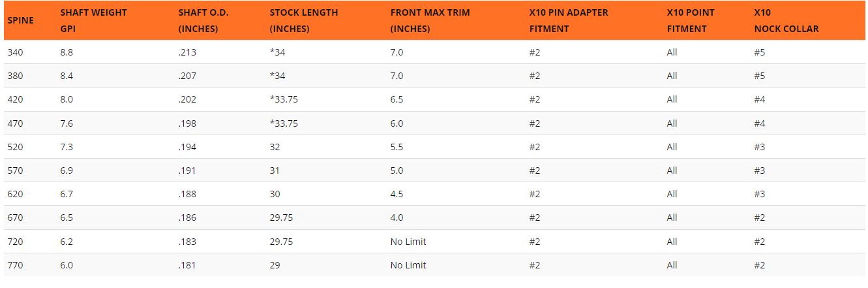This screenshot has width=868, height=288.
Task: Click the 8.4 shaft weight cell
Action: point(67,76)
